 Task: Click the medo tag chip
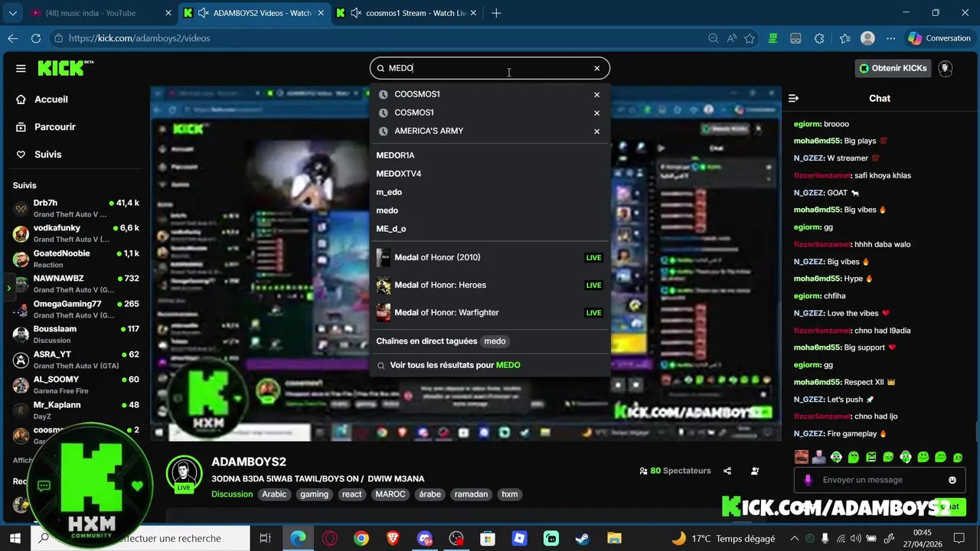[495, 341]
